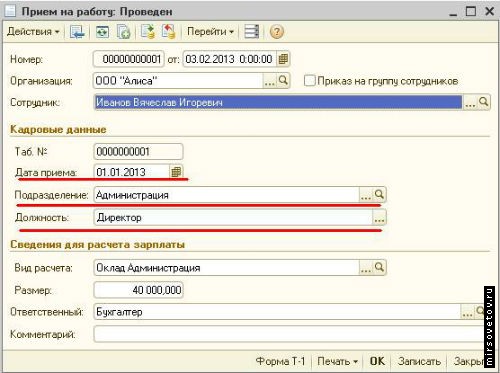Click the Должность field Директор
Screen dimensions: 500x373
233,217
